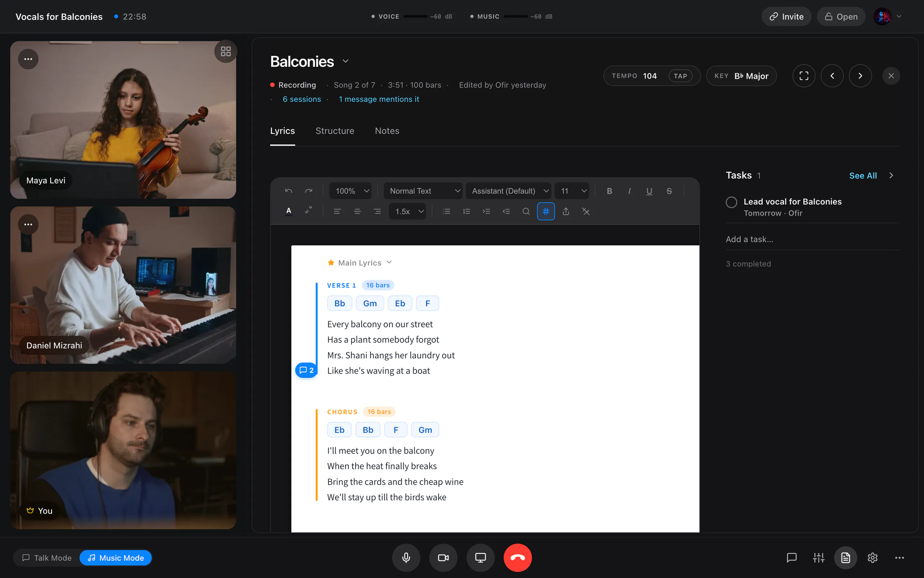Image resolution: width=924 pixels, height=578 pixels.
Task: Toggle underline formatting
Action: (x=649, y=191)
